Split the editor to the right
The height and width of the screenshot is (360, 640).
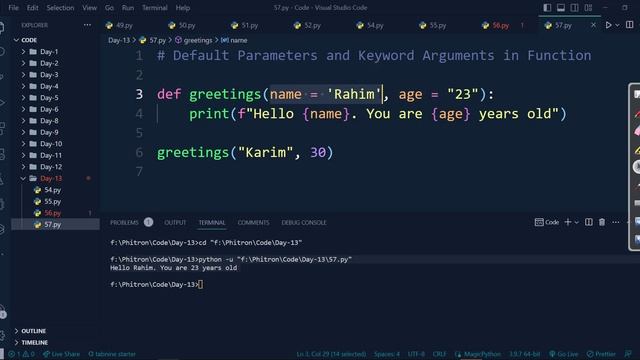click(630, 25)
